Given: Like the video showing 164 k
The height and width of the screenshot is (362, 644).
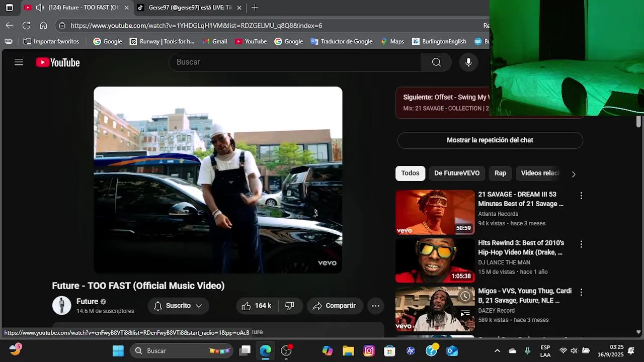Looking at the screenshot, I should point(257,306).
